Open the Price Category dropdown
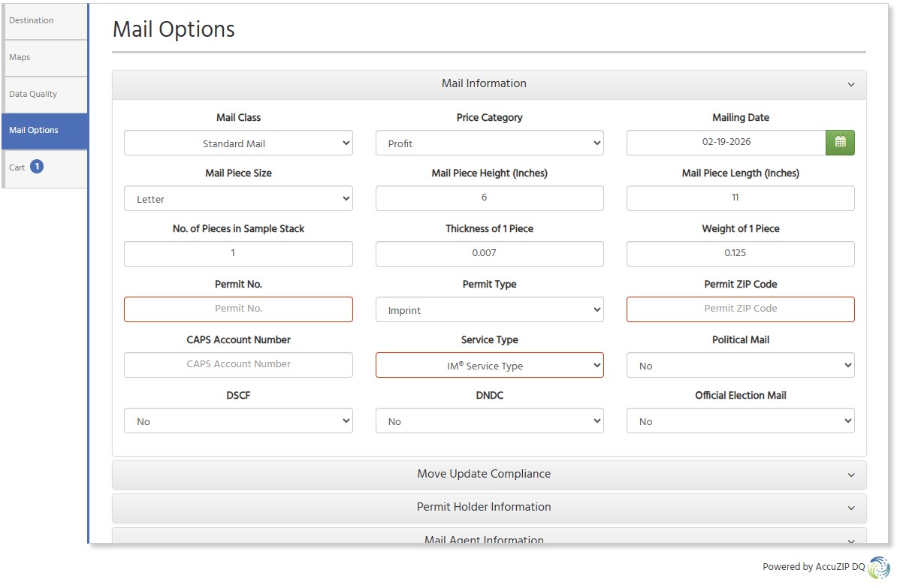This screenshot has width=900, height=588. click(489, 143)
